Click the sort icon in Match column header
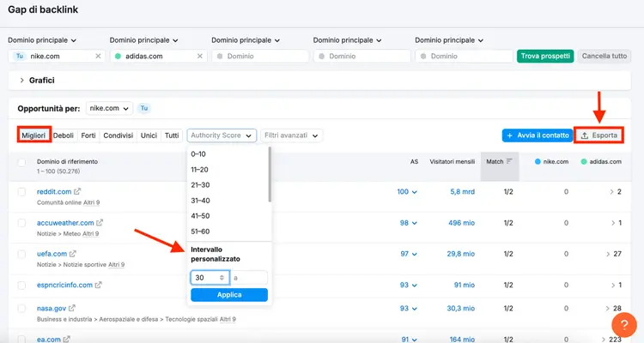 509,161
